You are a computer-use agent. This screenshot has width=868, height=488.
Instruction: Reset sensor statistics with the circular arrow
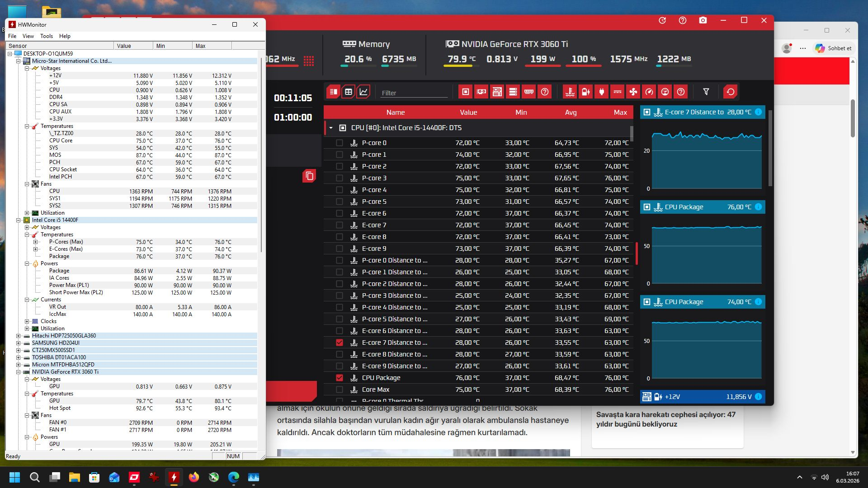(730, 92)
